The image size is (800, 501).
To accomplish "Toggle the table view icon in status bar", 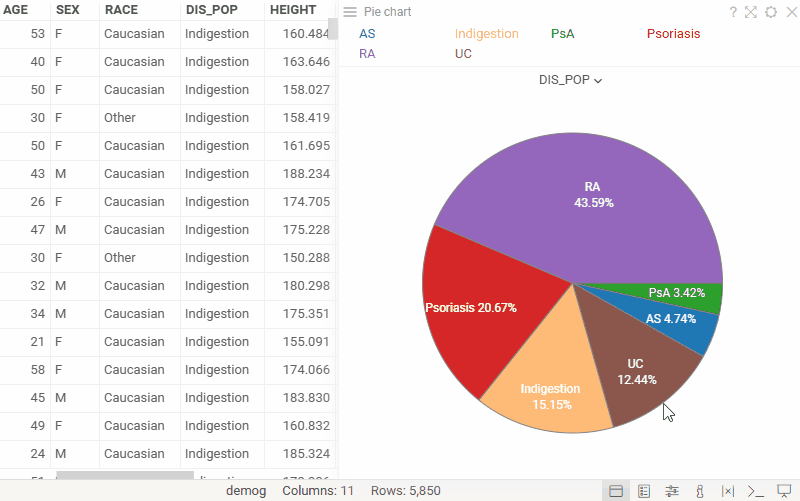I will coord(616,491).
